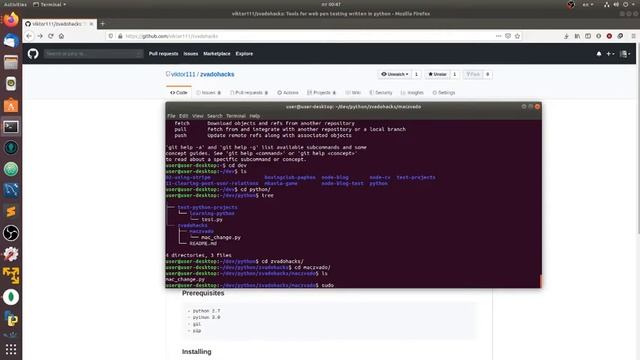Open the terminal Help menu
The image size is (640, 360).
click(255, 116)
